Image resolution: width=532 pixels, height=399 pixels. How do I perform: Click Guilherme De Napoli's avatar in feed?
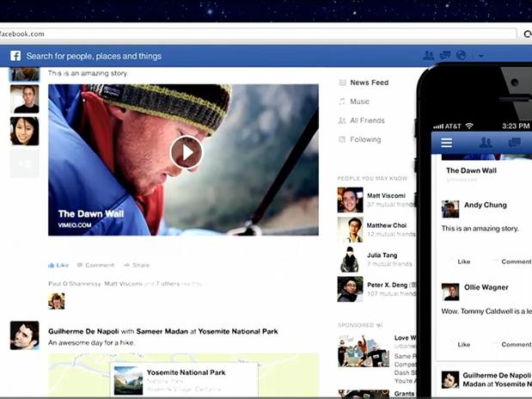[x=24, y=335]
